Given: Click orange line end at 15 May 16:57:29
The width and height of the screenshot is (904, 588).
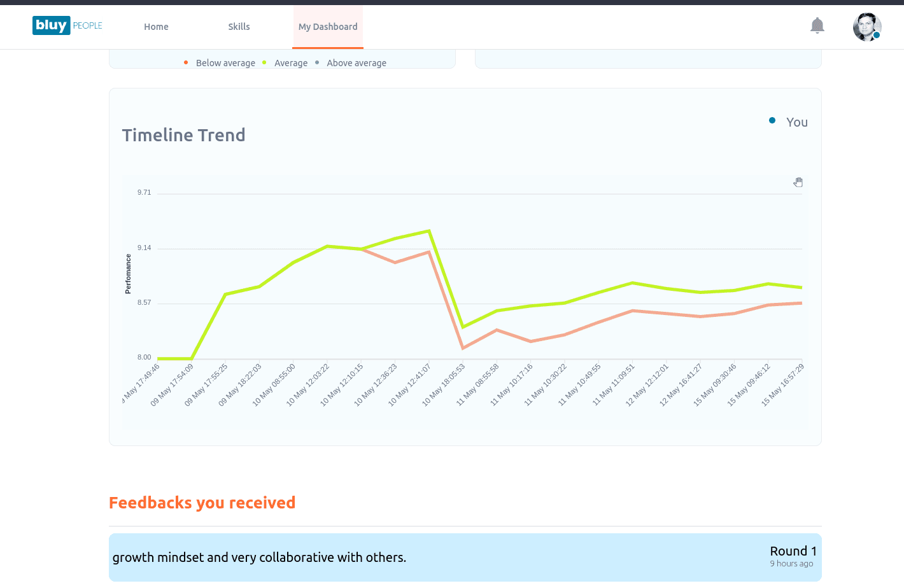Looking at the screenshot, I should click(801, 303).
